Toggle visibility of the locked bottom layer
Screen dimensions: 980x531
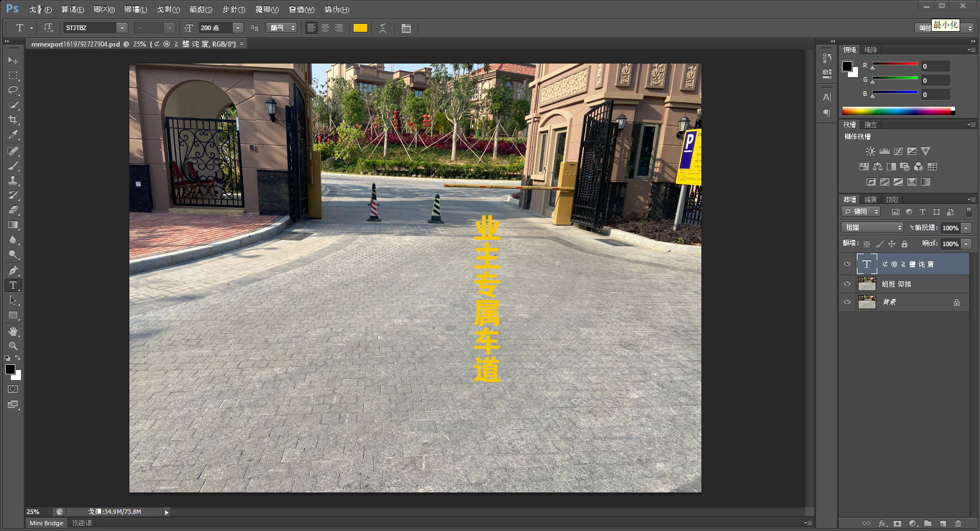(847, 302)
